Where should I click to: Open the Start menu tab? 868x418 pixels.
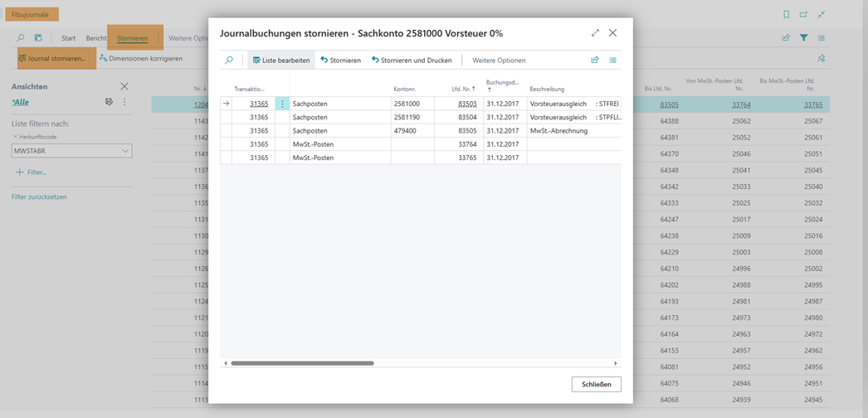tap(68, 38)
